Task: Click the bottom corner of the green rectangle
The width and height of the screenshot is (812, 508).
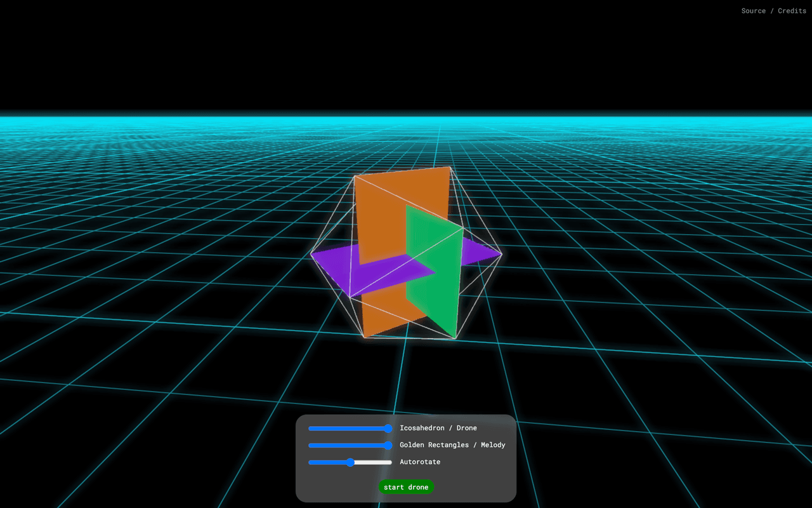Action: click(x=455, y=337)
